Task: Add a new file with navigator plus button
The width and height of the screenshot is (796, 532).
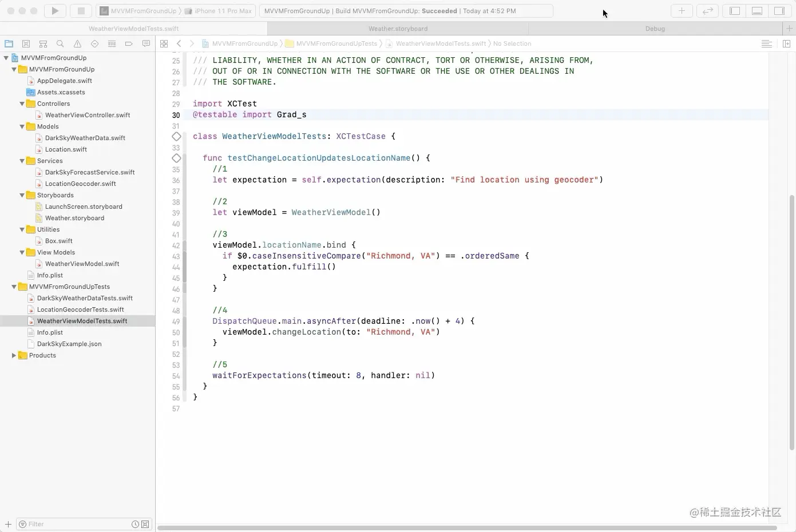Action: click(x=8, y=524)
